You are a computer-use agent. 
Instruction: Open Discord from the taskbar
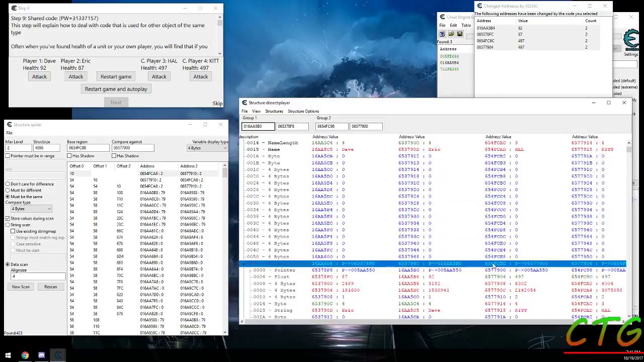coord(41,355)
